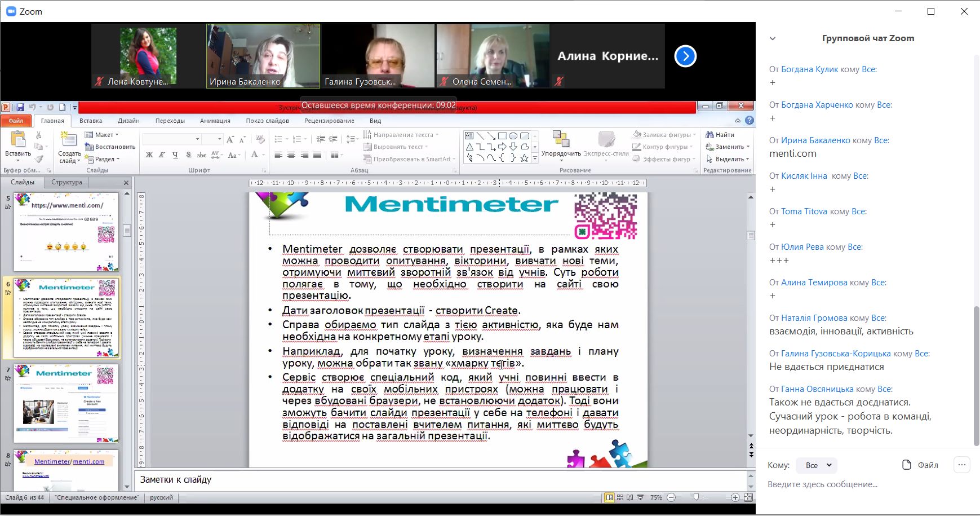980x516 pixels.
Task: Close the slides pane with X
Action: [x=126, y=183]
